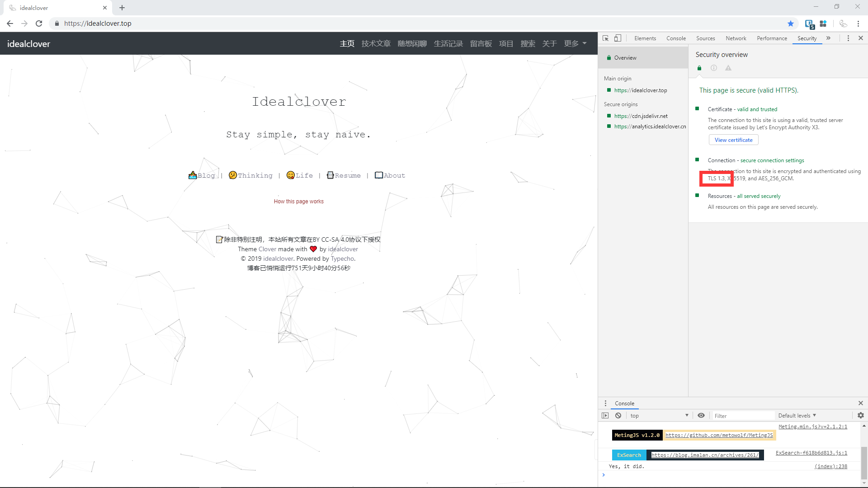Select the Overview item in Security sidebar
The height and width of the screenshot is (488, 868).
pyautogui.click(x=643, y=58)
